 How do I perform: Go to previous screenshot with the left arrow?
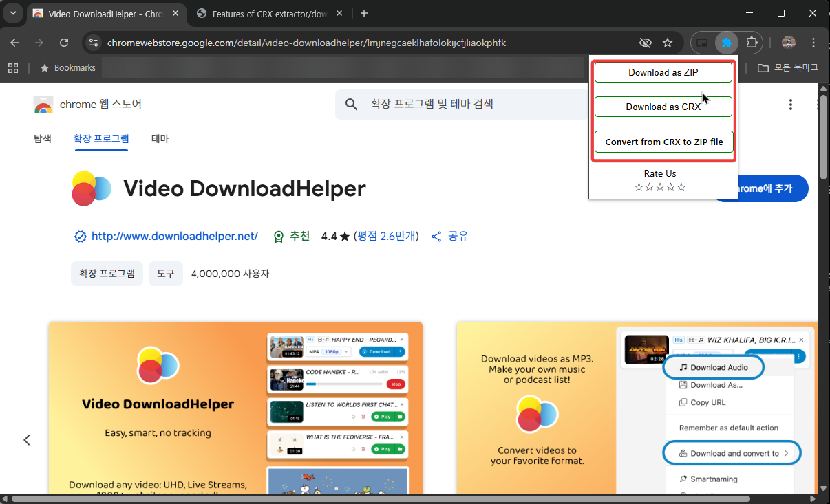[27, 440]
